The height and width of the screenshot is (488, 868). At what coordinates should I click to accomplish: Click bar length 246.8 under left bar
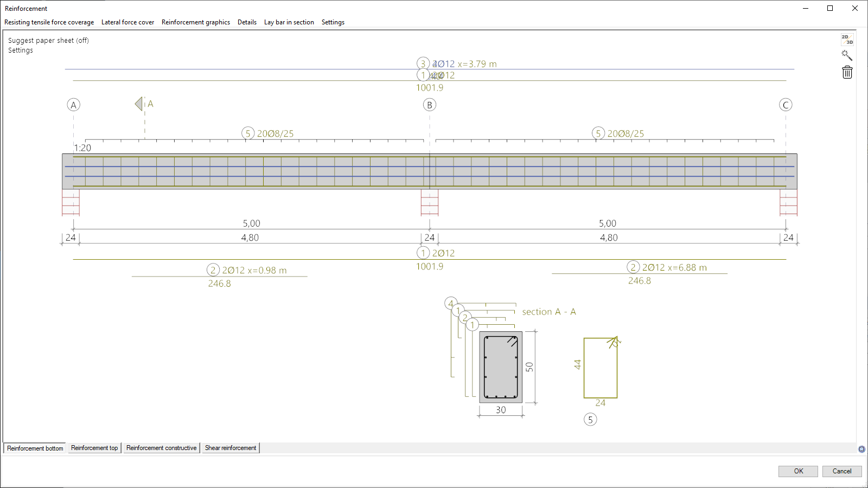(220, 284)
